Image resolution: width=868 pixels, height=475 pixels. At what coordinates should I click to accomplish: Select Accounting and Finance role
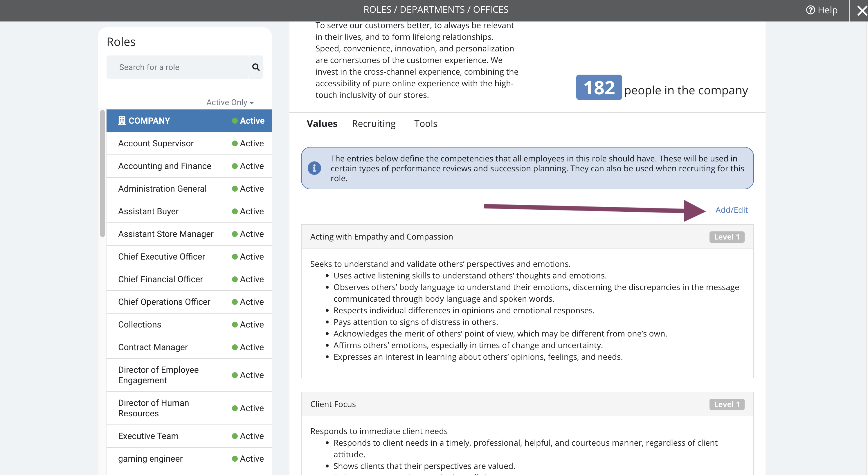[189, 166]
